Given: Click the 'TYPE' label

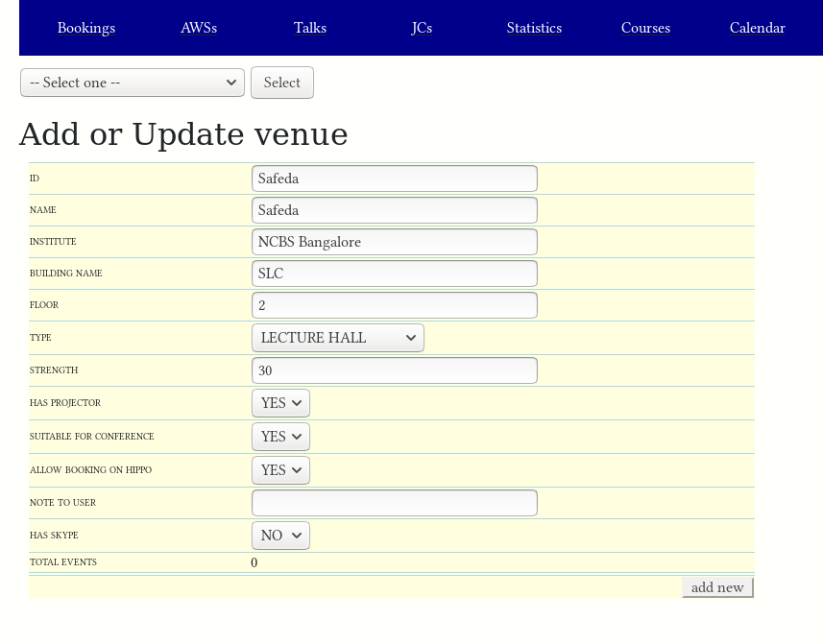Looking at the screenshot, I should coord(40,337).
